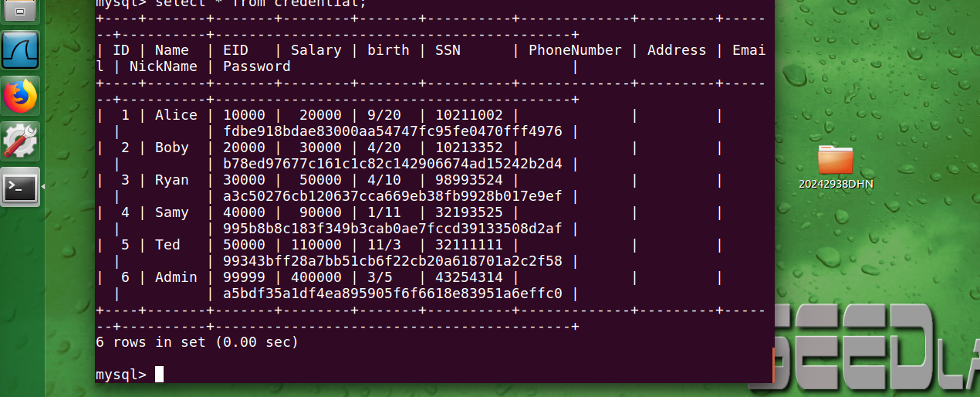Click the SEEDLabs logo on the wallpaper
This screenshot has width=980, height=397.
[876, 347]
